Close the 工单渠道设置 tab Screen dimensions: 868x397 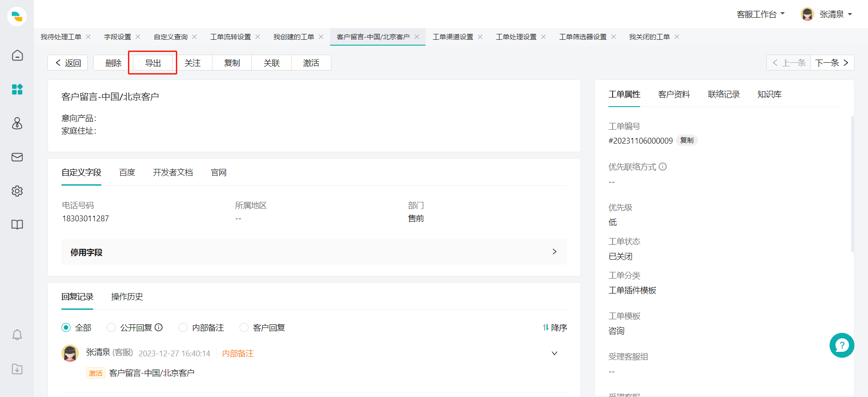[x=480, y=37]
